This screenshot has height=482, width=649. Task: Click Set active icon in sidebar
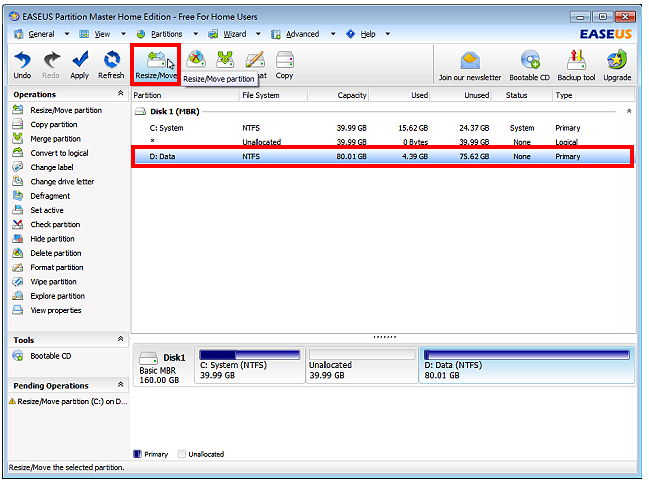tap(18, 210)
